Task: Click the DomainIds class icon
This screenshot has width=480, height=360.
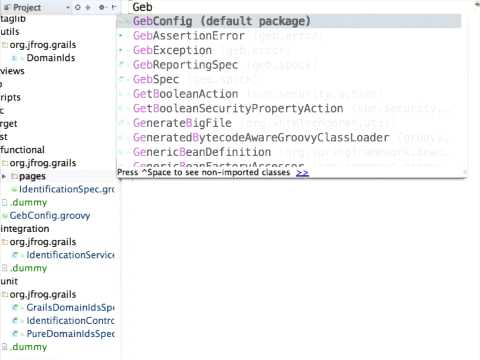Action: 14,58
